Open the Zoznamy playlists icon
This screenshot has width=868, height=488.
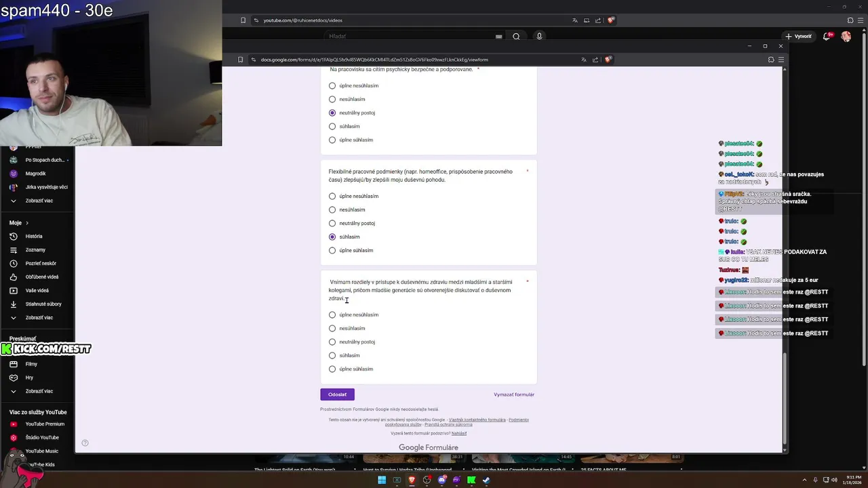point(13,250)
